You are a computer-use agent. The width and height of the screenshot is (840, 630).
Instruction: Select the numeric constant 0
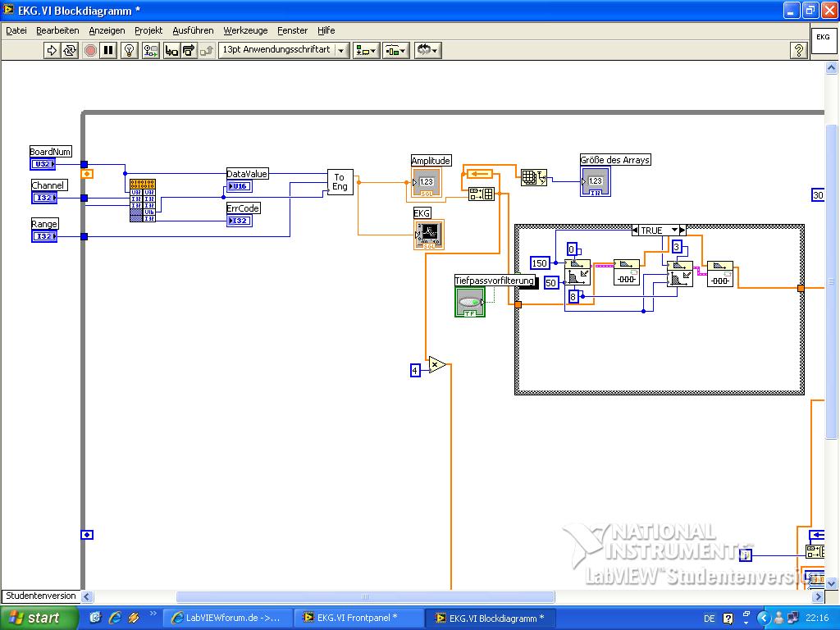pyautogui.click(x=572, y=249)
